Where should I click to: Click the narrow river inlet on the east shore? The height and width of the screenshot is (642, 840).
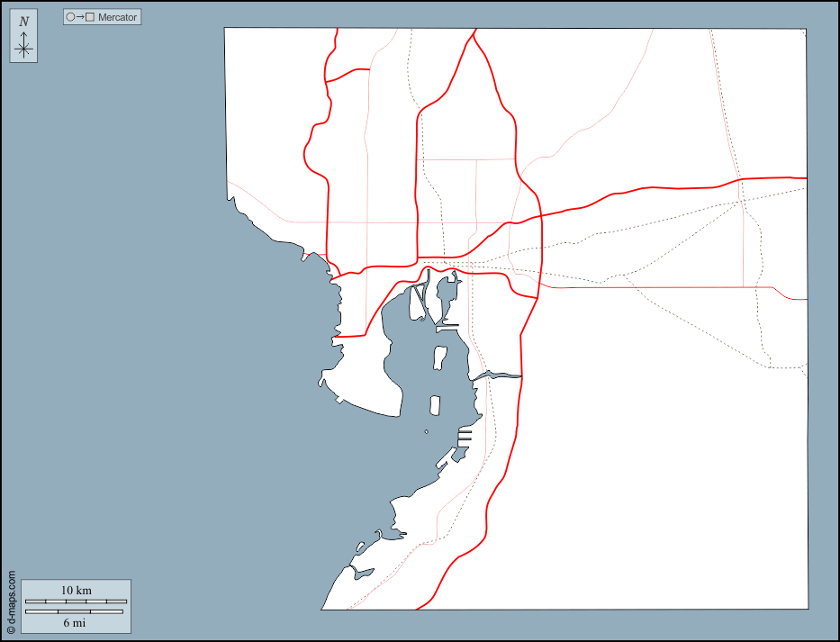(x=500, y=375)
